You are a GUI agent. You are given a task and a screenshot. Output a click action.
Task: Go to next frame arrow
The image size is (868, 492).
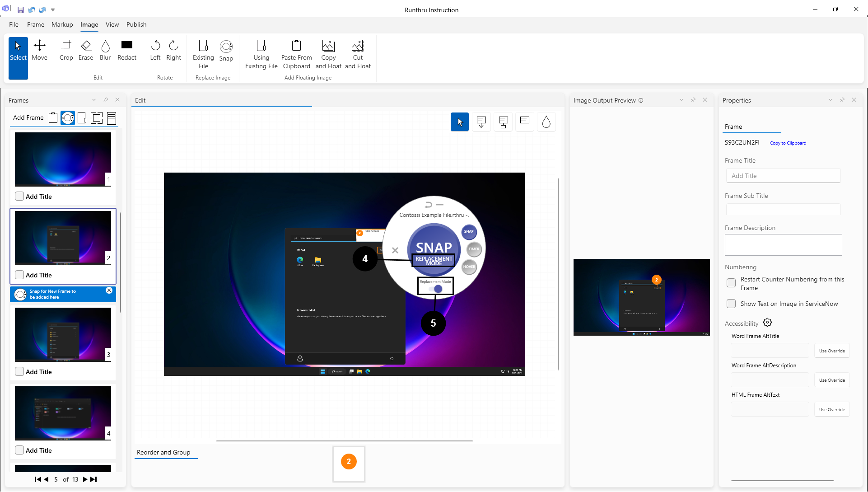85,479
